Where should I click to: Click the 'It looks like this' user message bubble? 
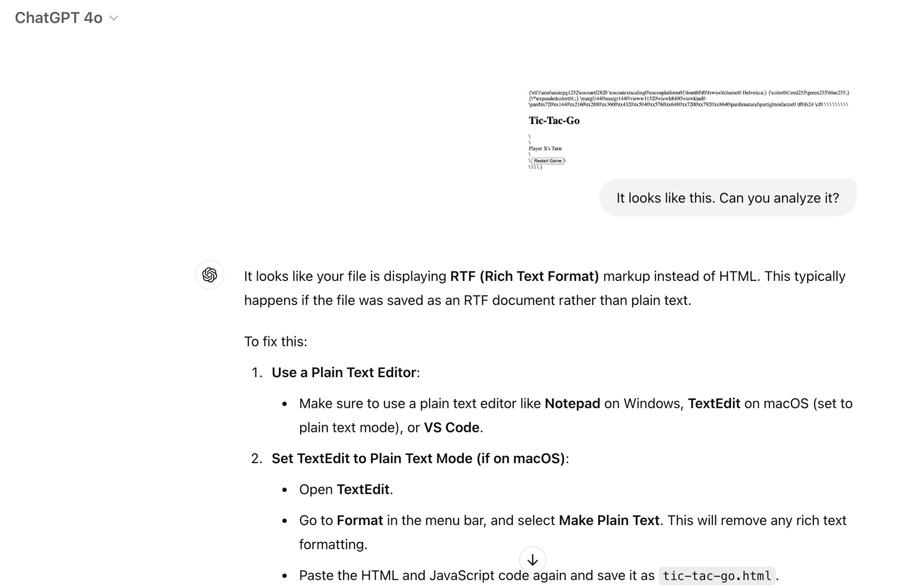[727, 197]
